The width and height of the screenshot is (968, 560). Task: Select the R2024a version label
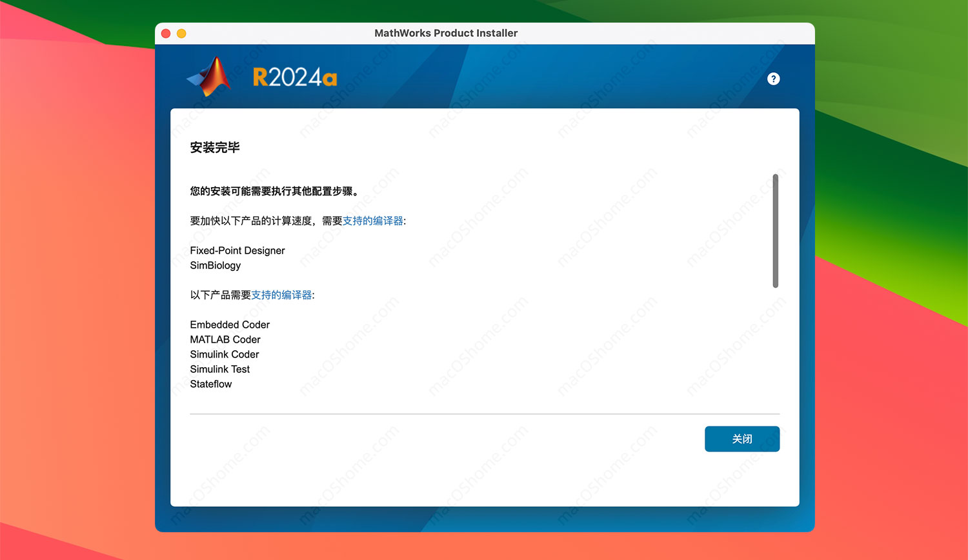[294, 75]
